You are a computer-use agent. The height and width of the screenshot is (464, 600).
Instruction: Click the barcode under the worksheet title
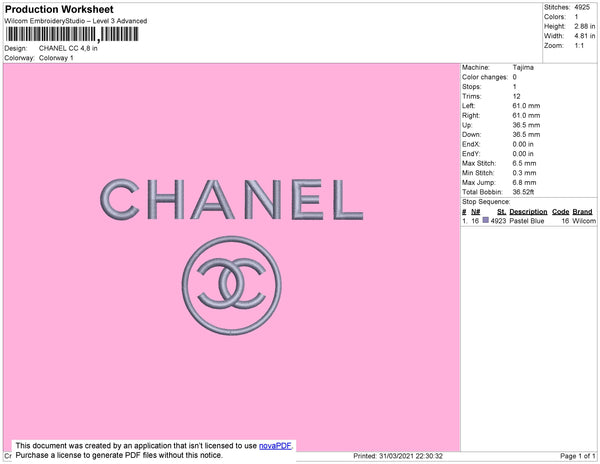(72, 34)
